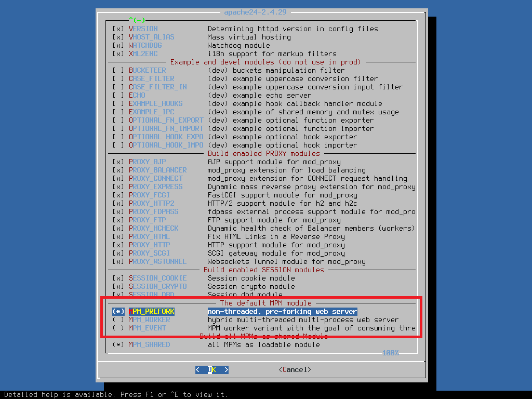Click the green scroll-up indicator at top

pos(137,20)
